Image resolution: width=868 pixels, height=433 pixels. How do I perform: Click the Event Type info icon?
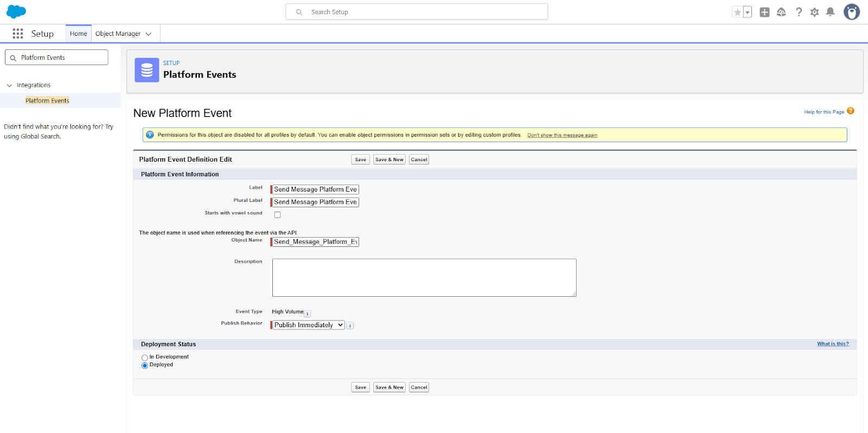tap(308, 314)
